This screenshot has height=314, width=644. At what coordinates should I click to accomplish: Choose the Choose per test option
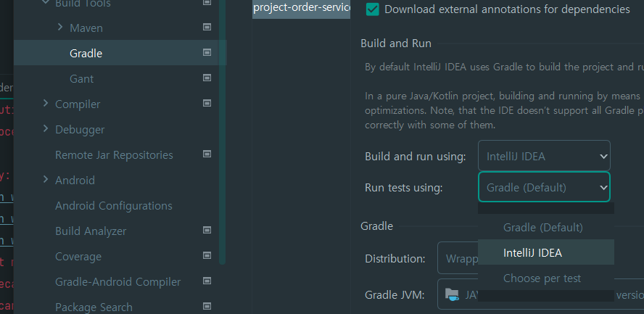[x=546, y=278]
